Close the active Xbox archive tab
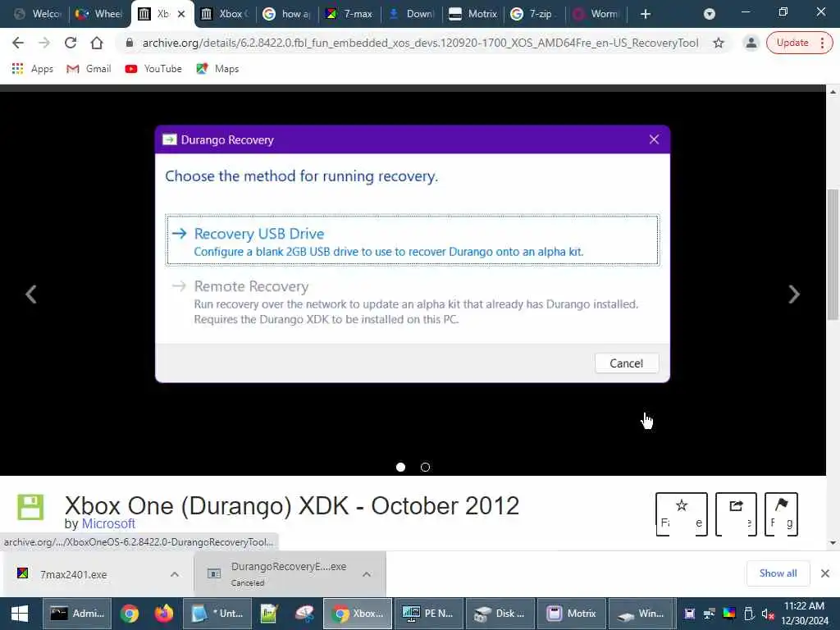The height and width of the screenshot is (630, 840). 181,14
